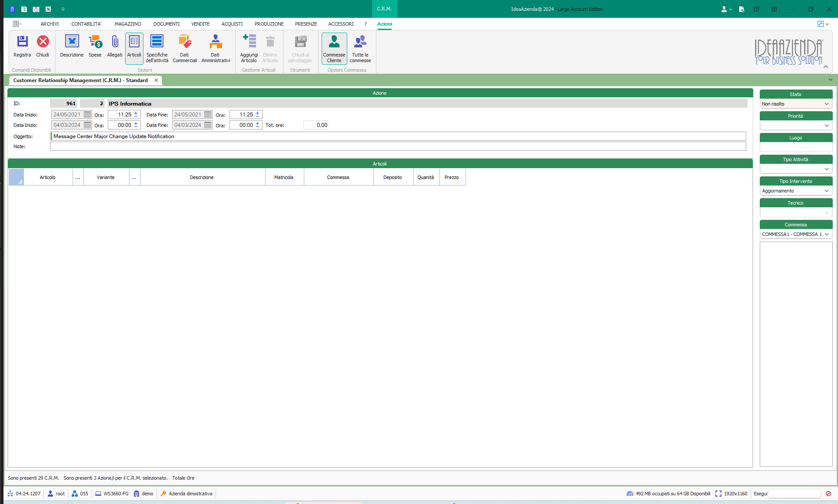This screenshot has width=838, height=504.
Task: Click the Tot. ore value field
Action: [x=316, y=125]
